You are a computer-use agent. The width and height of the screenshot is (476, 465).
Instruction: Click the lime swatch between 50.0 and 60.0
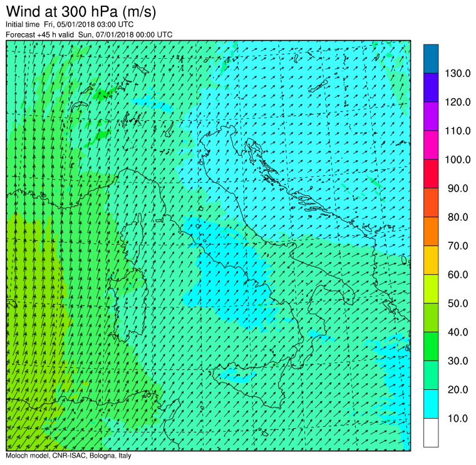(431, 289)
